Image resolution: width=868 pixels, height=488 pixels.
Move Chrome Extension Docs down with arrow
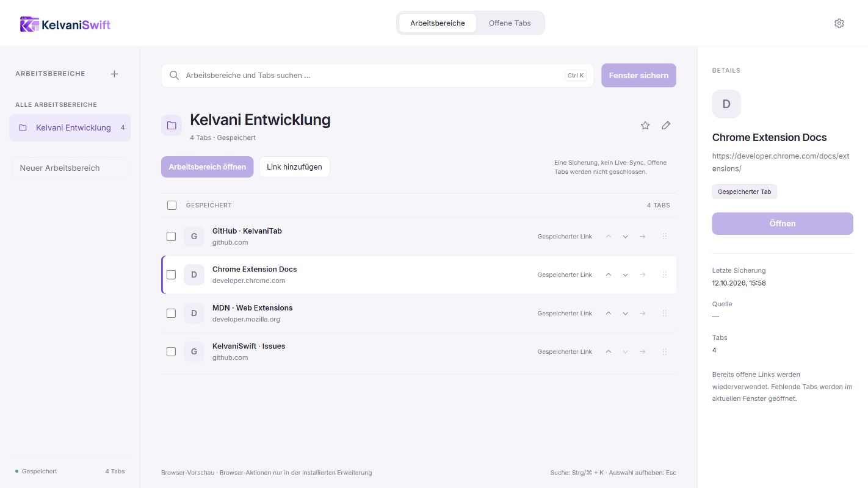tap(625, 275)
